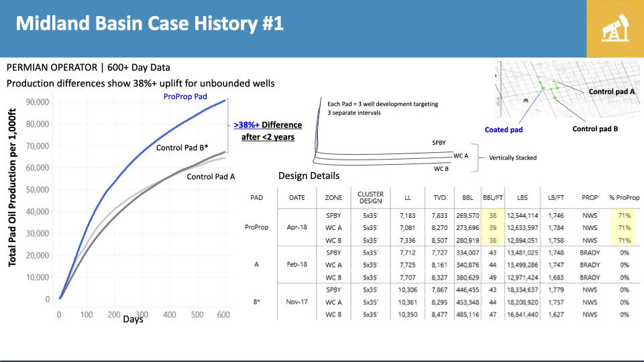This screenshot has width=644, height=362.
Task: Click the 'TVD' column header
Action: [x=439, y=197]
